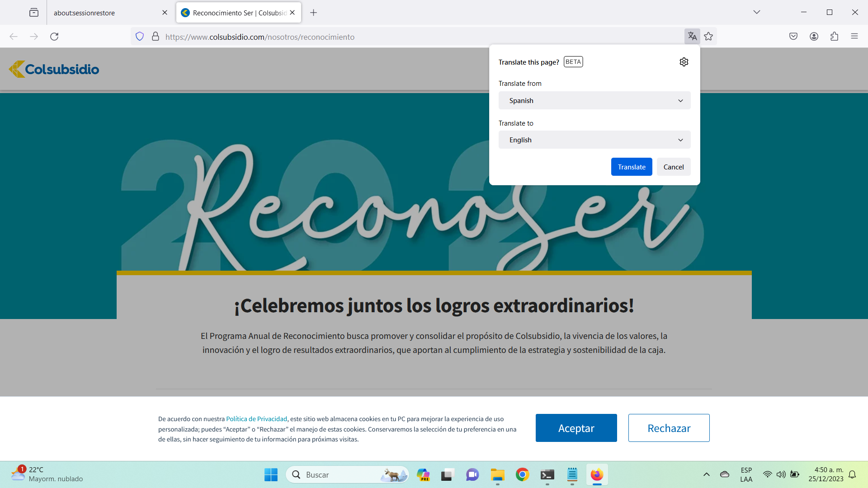868x488 pixels.
Task: Open the list all tabs chevron
Action: pyautogui.click(x=756, y=12)
